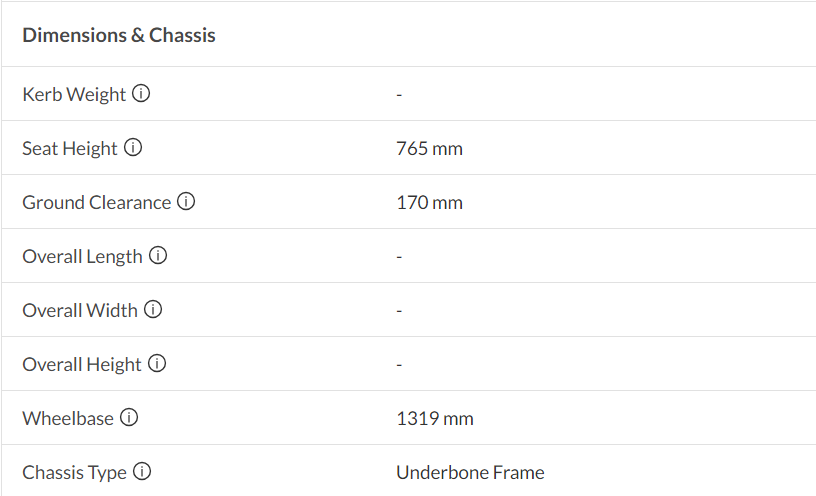The height and width of the screenshot is (496, 816).
Task: Select the 170 mm ground clearance value
Action: 429,203
